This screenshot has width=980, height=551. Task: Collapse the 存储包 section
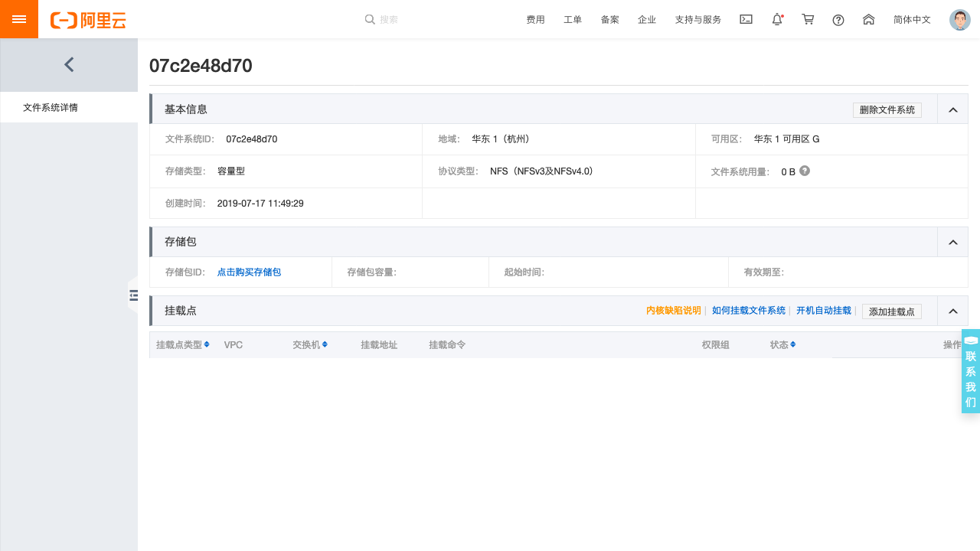952,241
